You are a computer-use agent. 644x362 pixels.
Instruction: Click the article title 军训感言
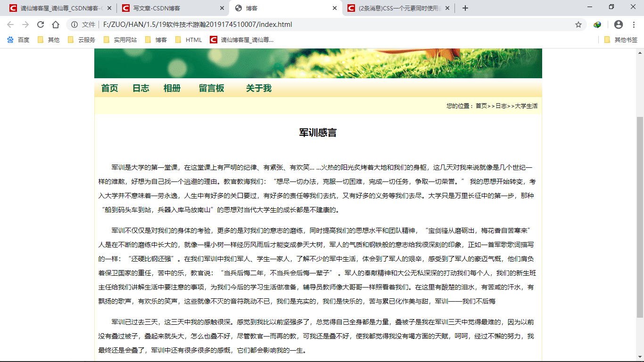tap(318, 133)
